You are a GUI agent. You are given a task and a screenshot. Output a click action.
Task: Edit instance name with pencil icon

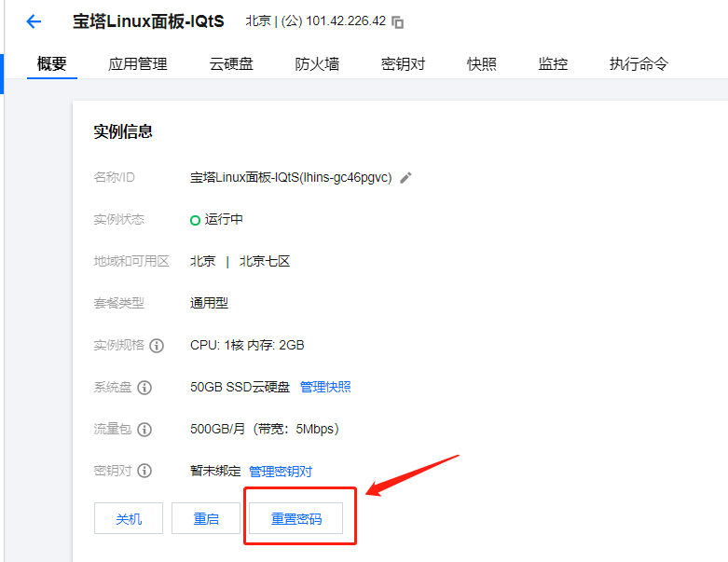[405, 178]
